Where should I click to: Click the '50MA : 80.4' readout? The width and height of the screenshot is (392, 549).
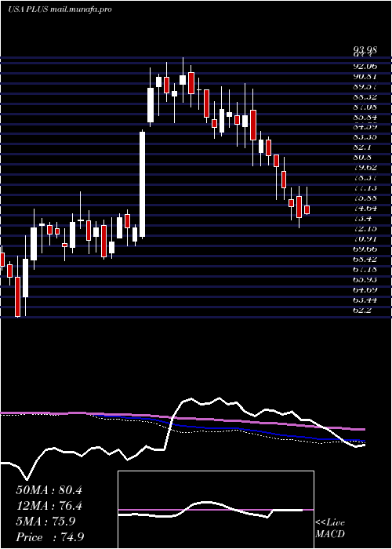point(49,490)
